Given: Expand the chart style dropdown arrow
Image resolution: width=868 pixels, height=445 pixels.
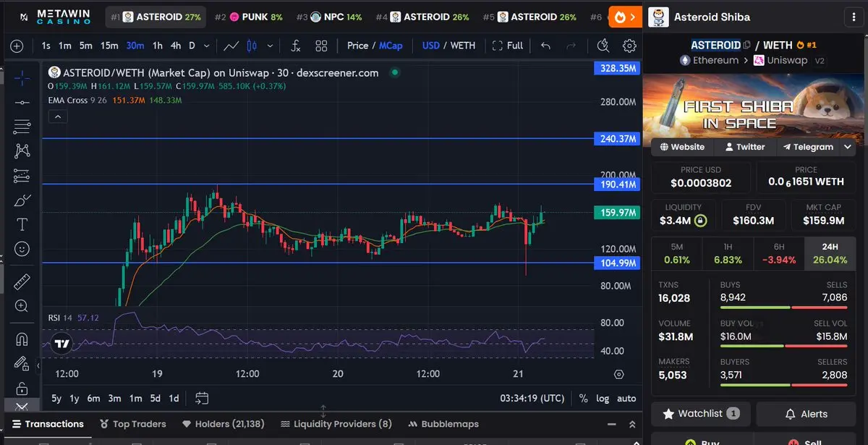Looking at the screenshot, I should coord(271,46).
